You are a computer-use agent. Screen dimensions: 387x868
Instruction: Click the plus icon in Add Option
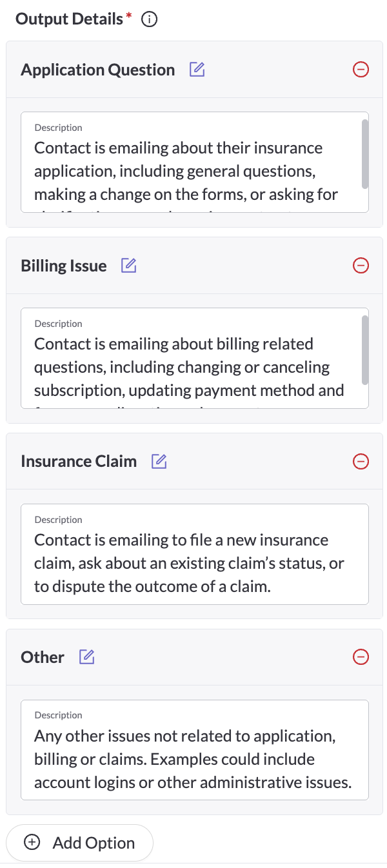point(32,843)
